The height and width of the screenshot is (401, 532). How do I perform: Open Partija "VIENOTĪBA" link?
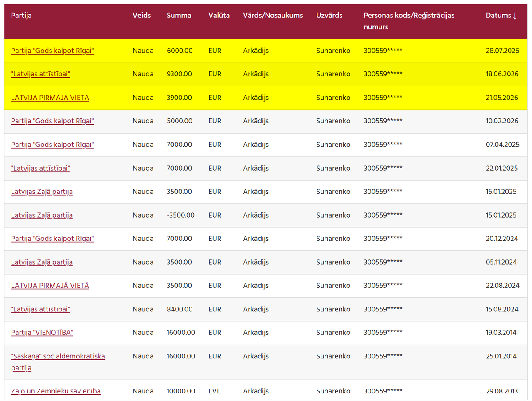point(42,333)
